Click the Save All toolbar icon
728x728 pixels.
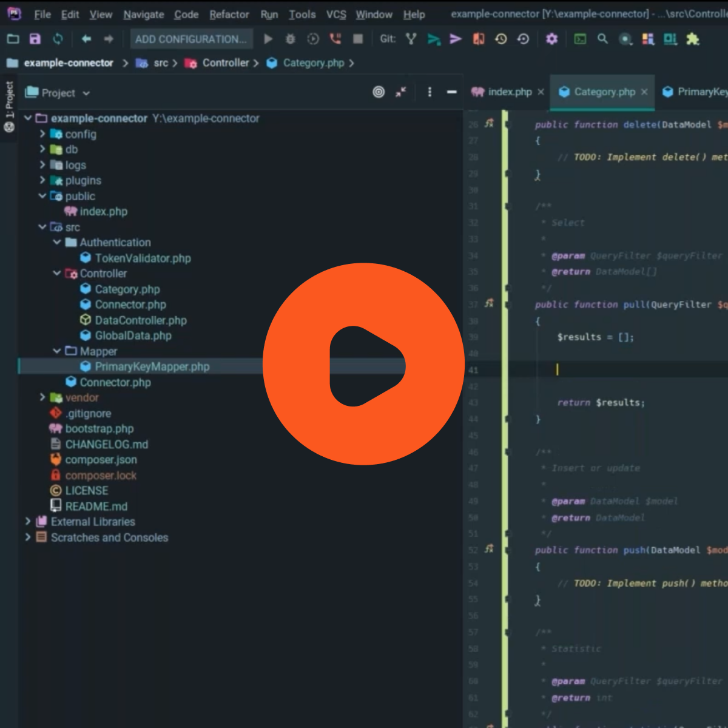click(35, 39)
